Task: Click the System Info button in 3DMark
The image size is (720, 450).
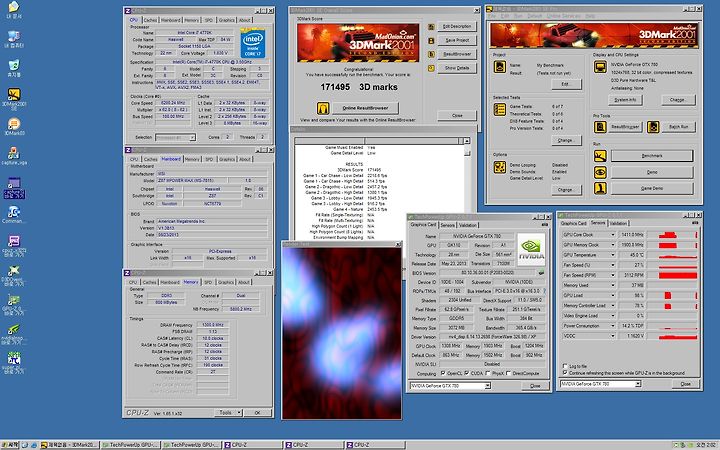Action: coord(625,100)
